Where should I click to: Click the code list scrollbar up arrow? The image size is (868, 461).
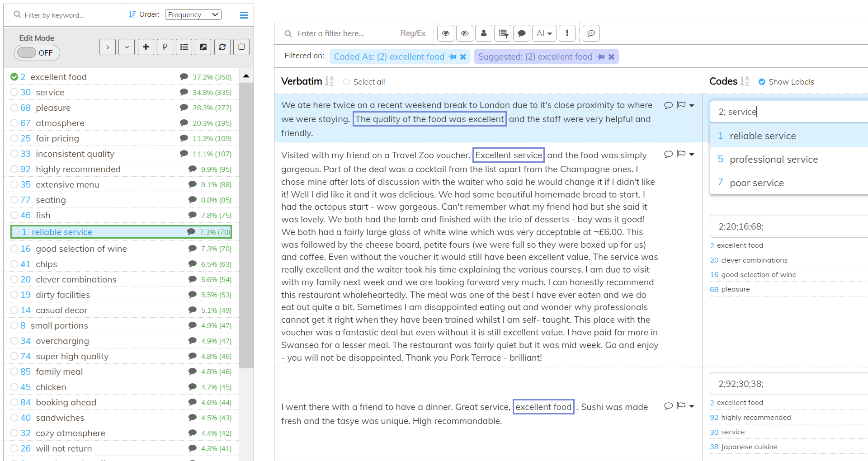pos(246,76)
